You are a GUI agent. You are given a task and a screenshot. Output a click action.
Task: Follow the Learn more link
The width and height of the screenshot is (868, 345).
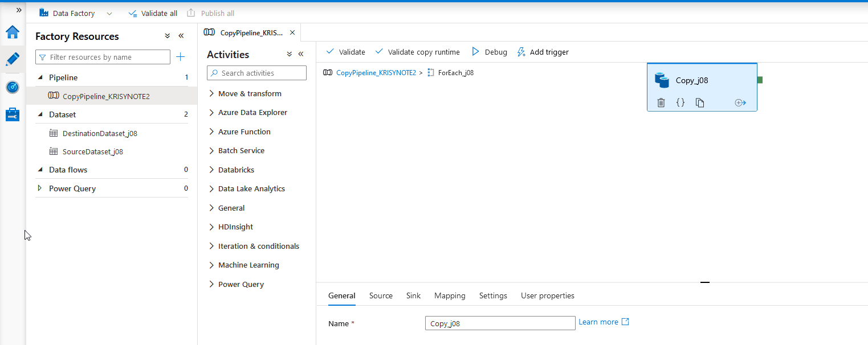coord(598,322)
